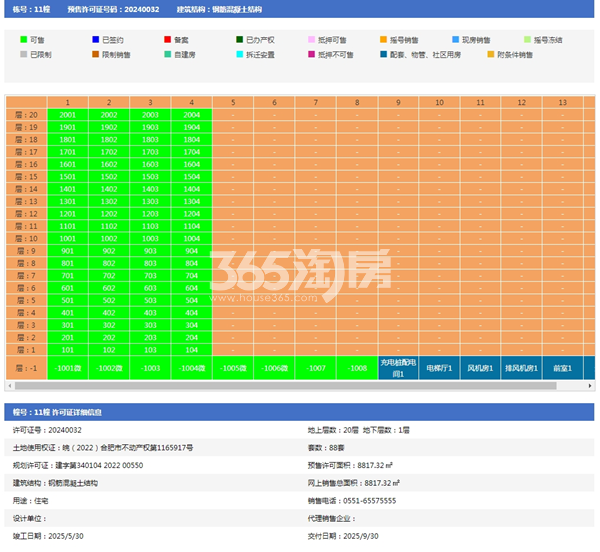600x552 pixels.
Task: Select unit 2004 on floor 20
Action: pyautogui.click(x=192, y=115)
